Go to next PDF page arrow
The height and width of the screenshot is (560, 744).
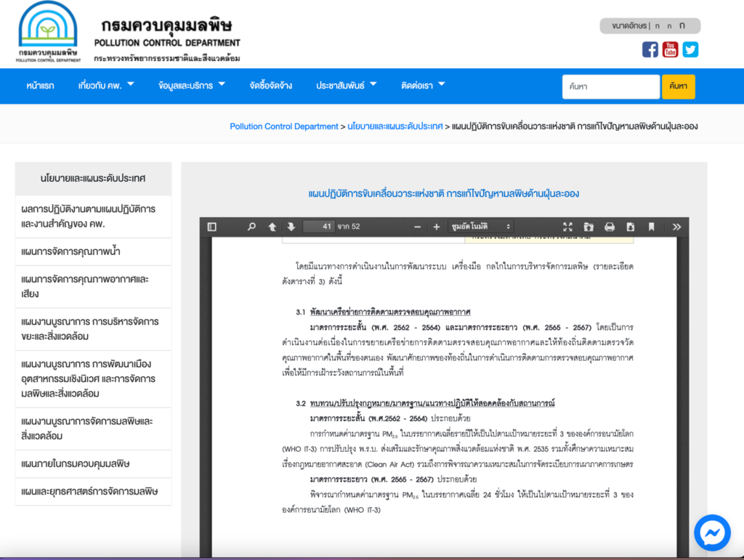(x=291, y=227)
